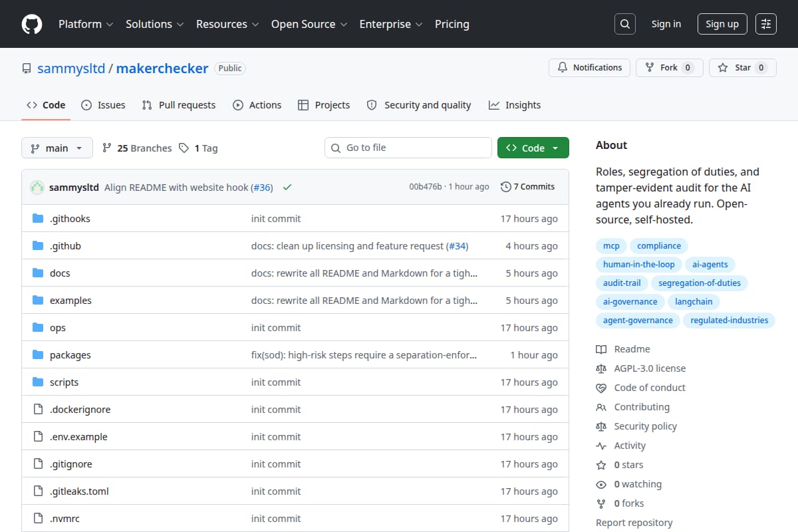The width and height of the screenshot is (798, 532).
Task: Click the branches icon beside 25 Branches
Action: 106,148
